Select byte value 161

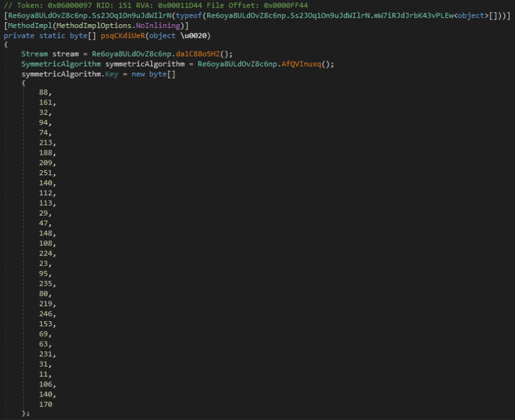click(x=45, y=103)
